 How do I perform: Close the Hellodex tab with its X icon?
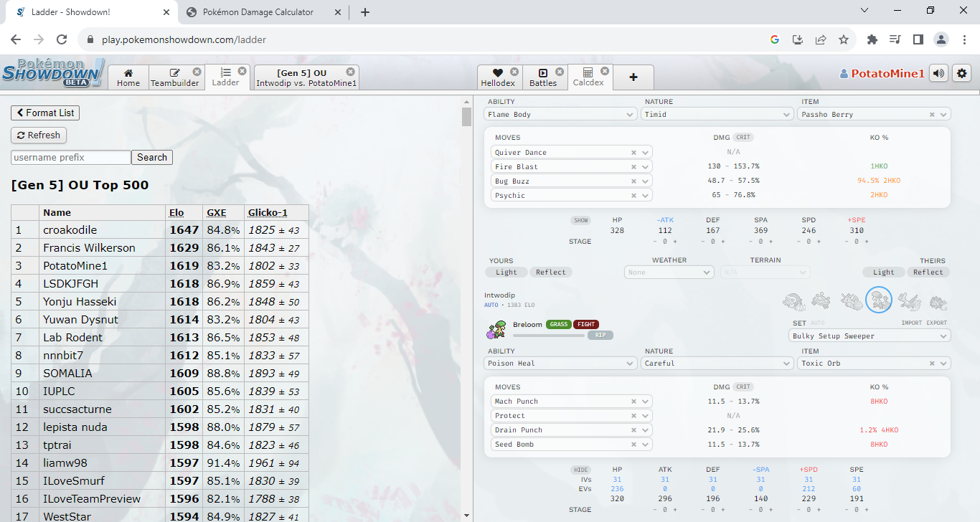(x=514, y=72)
